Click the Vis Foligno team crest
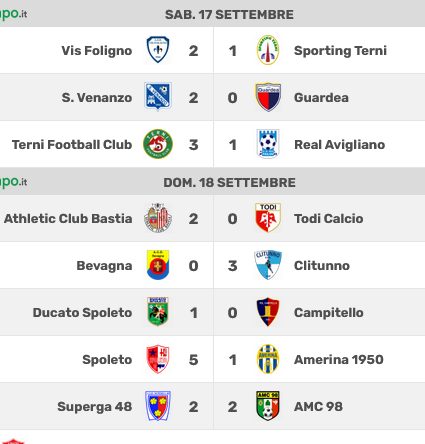 [158, 50]
